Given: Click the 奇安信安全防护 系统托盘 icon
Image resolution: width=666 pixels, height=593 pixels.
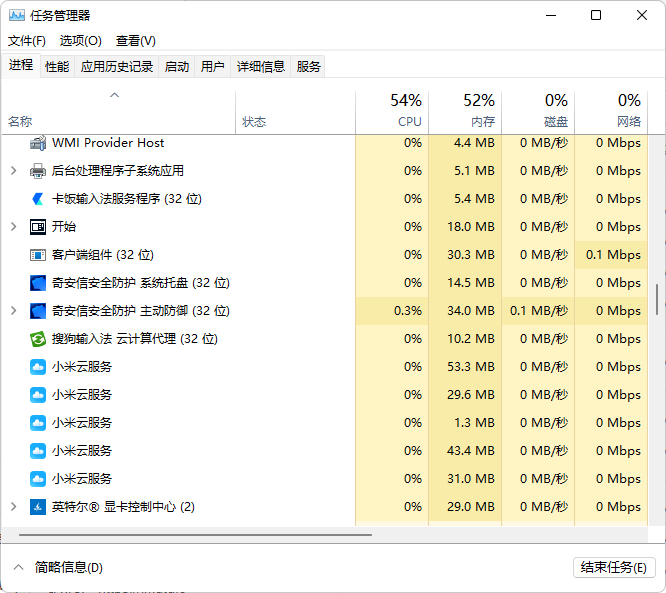Looking at the screenshot, I should tap(38, 283).
